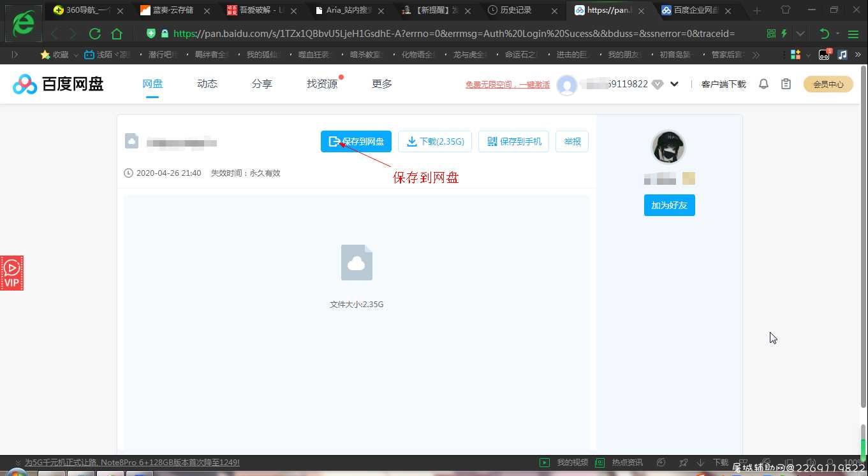Open a new tab with the plus
This screenshot has height=476, width=868.
757,11
